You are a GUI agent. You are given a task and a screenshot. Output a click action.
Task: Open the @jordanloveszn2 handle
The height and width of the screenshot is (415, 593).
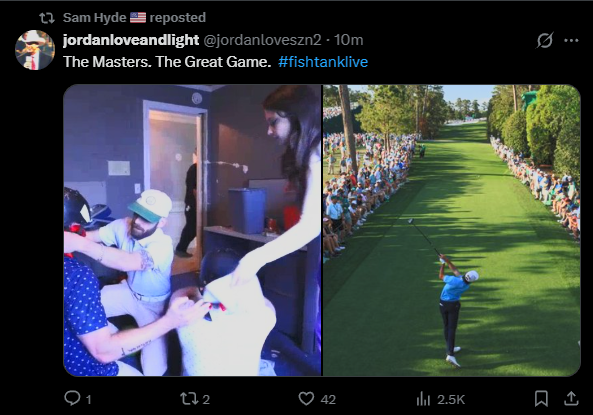pyautogui.click(x=262, y=40)
